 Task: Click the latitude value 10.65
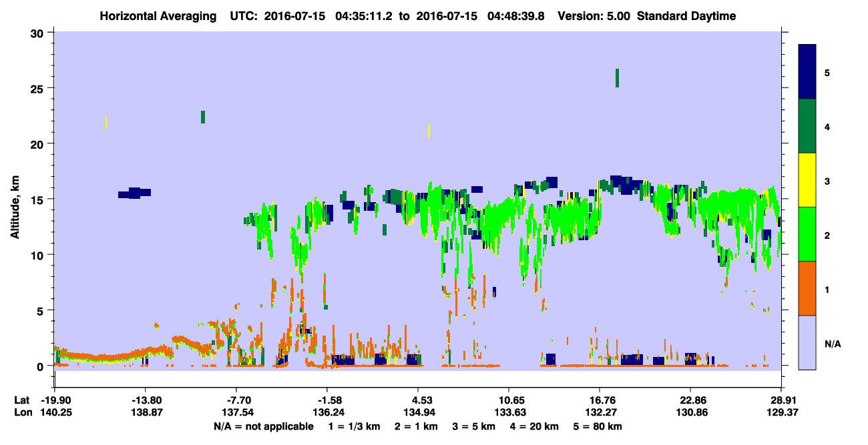[x=509, y=400]
